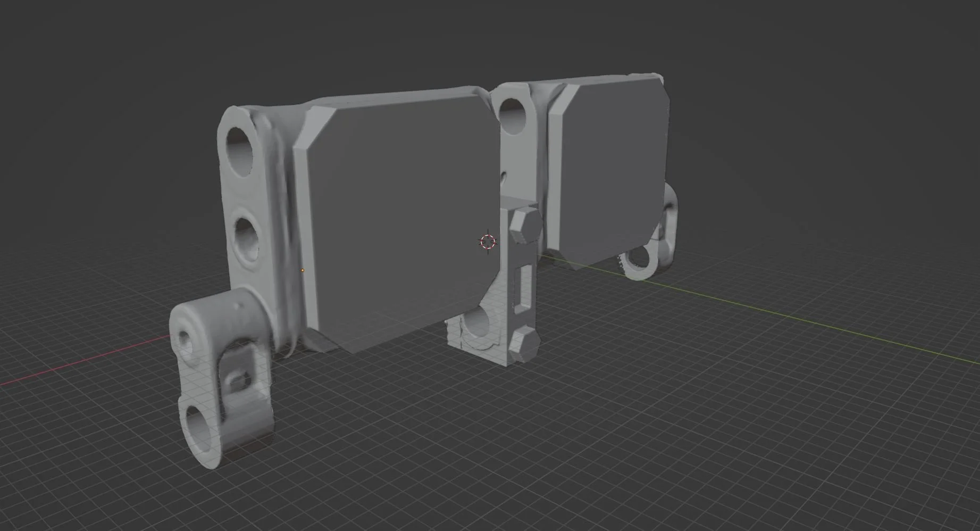Image resolution: width=980 pixels, height=531 pixels.
Task: Click the 3D cursor crosshair in viewport
Action: 488,242
